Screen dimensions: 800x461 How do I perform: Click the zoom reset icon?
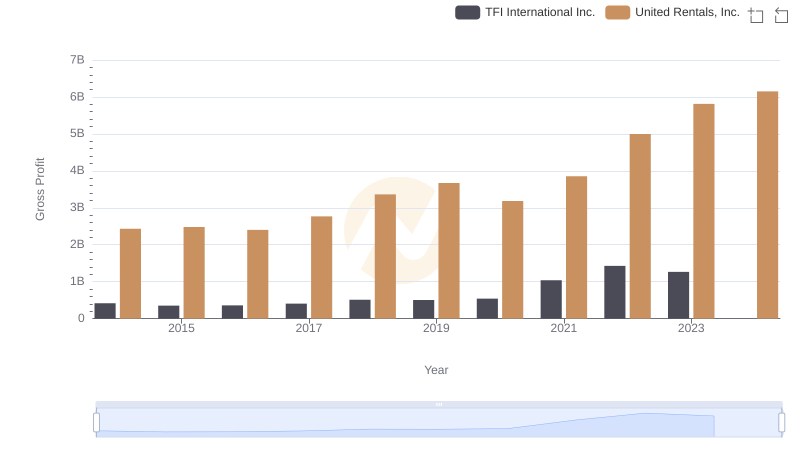[x=781, y=15]
